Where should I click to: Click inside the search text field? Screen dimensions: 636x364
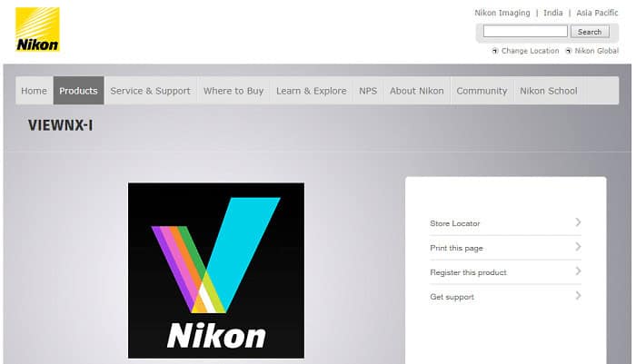pyautogui.click(x=525, y=31)
